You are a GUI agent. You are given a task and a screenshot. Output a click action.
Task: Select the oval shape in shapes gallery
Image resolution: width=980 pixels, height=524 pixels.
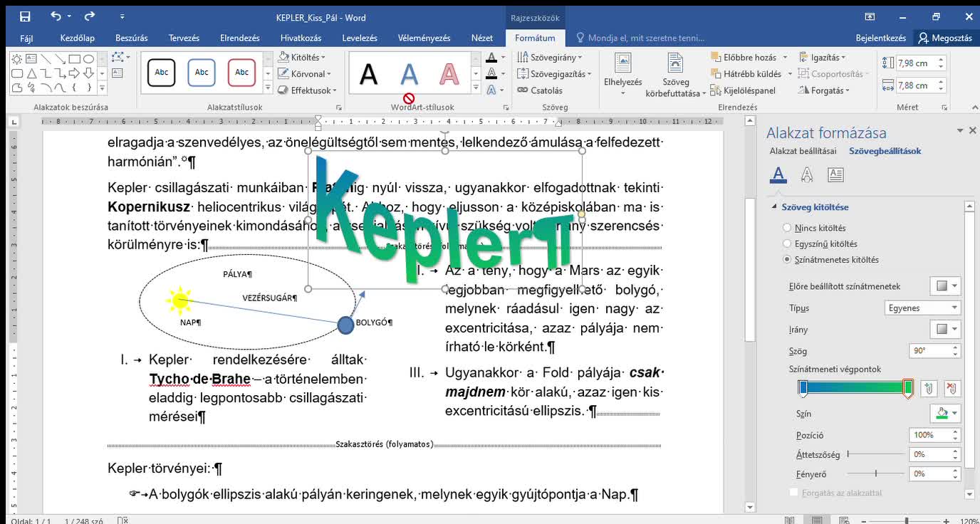pyautogui.click(x=88, y=59)
